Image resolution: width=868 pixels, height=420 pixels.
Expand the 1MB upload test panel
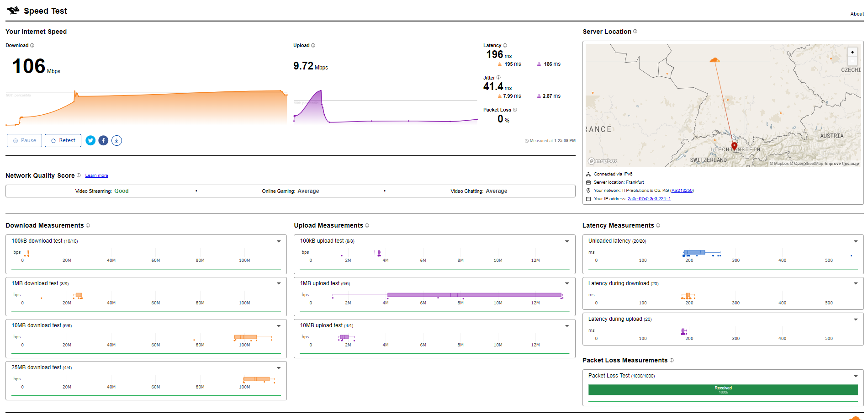(x=567, y=283)
